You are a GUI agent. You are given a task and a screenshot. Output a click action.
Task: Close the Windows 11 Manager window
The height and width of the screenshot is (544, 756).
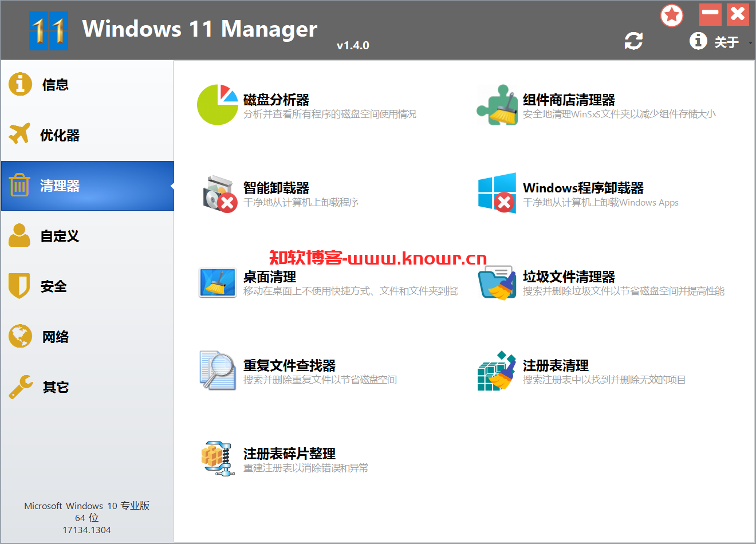738,14
